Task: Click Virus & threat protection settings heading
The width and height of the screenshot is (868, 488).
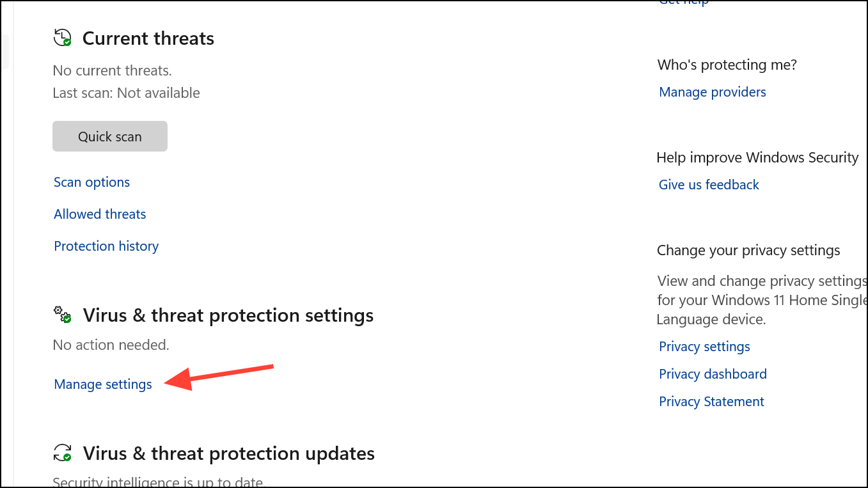Action: pos(228,315)
